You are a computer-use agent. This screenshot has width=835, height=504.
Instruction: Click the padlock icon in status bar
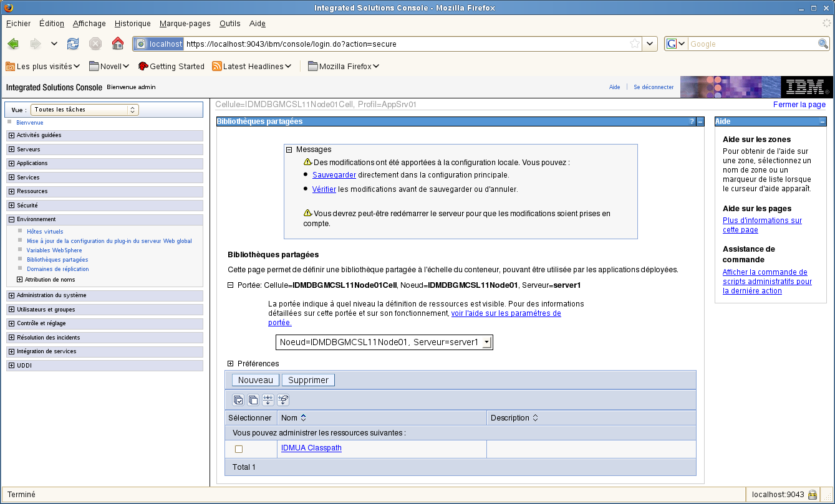click(x=813, y=495)
